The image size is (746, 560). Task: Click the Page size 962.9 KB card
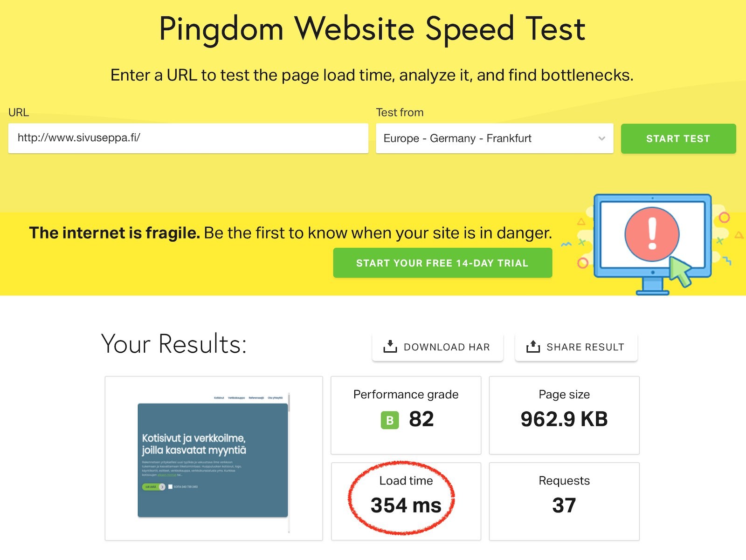(x=564, y=415)
